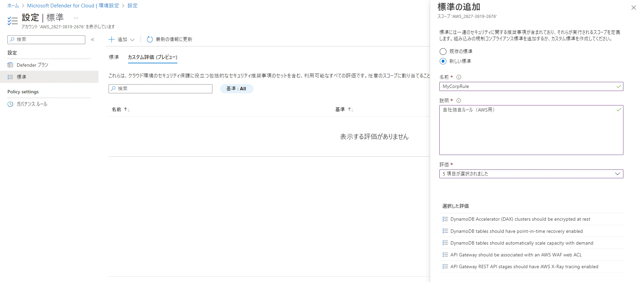Screen dimensions: 644x282
Task: Open Microsoft Defender for Cloud | 環境設定 breadcrumb
Action: (73, 6)
